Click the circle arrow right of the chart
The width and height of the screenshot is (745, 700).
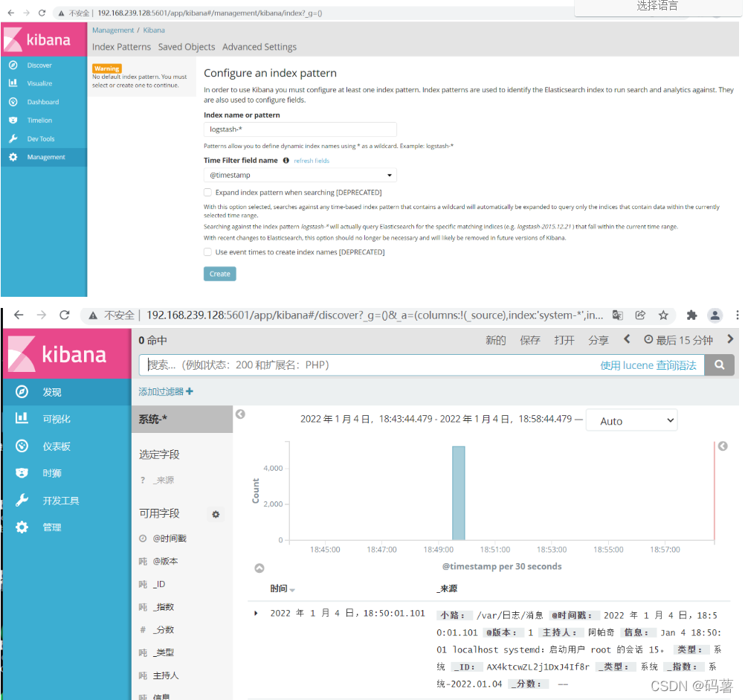pyautogui.click(x=723, y=446)
